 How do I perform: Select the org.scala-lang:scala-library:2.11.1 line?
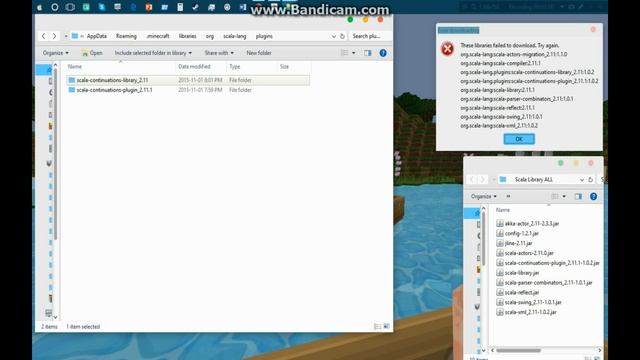pyautogui.click(x=498, y=90)
